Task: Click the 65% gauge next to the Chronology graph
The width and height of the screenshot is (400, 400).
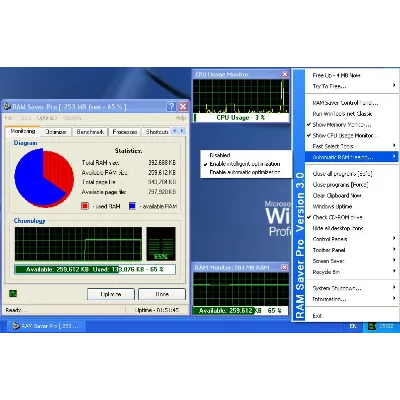Action: 161,244
